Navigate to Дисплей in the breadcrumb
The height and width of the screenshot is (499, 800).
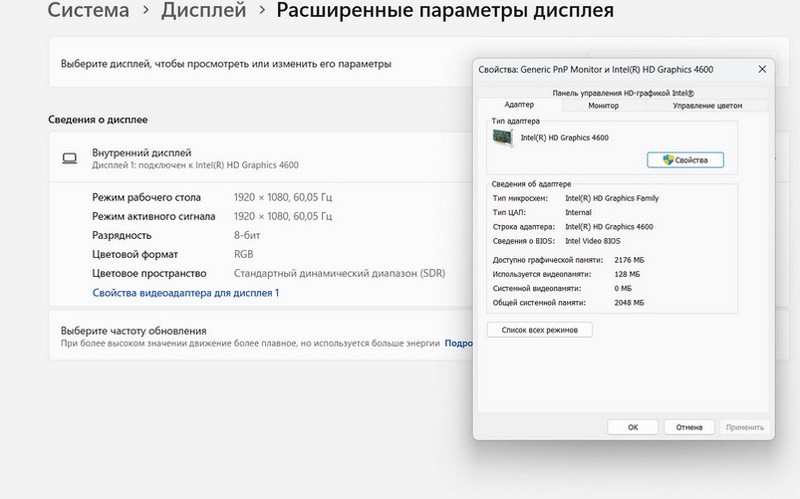tap(203, 12)
